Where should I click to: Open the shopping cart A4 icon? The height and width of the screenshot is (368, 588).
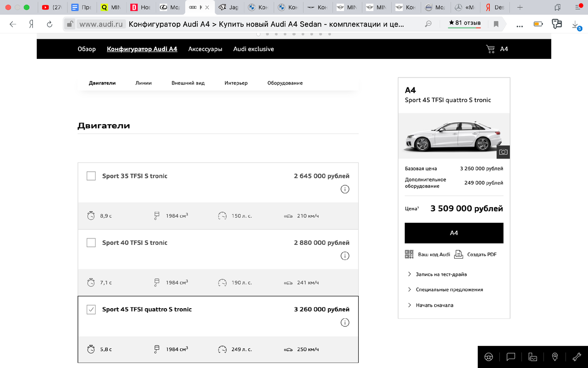click(x=490, y=49)
